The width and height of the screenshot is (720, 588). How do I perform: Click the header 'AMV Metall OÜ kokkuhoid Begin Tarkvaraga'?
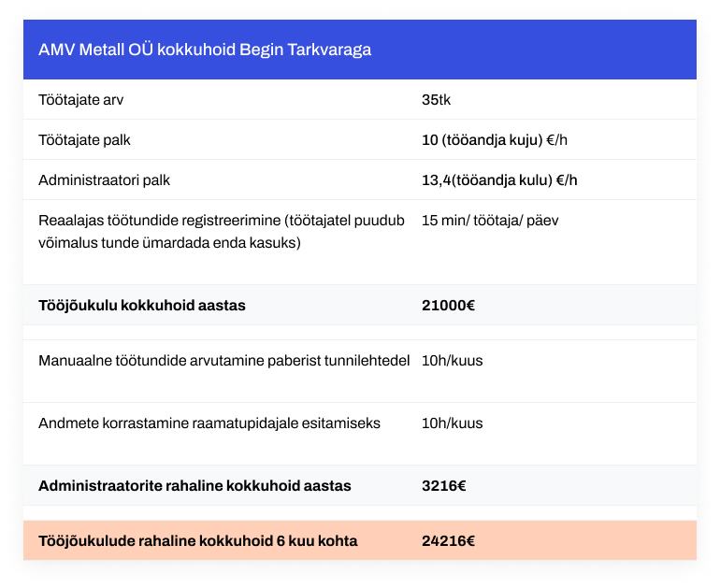pyautogui.click(x=205, y=50)
